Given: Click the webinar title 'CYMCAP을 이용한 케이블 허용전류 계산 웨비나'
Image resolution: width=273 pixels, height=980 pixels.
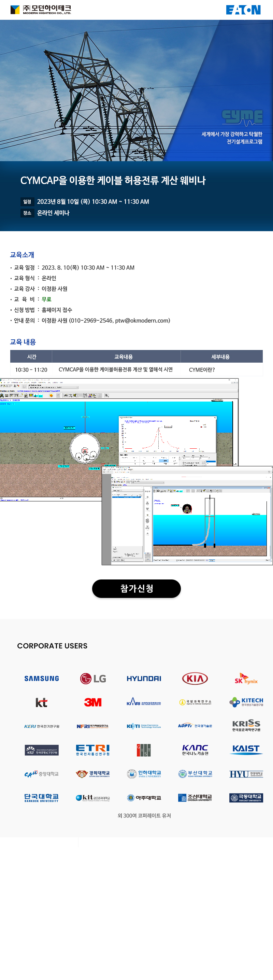Looking at the screenshot, I should [x=113, y=180].
